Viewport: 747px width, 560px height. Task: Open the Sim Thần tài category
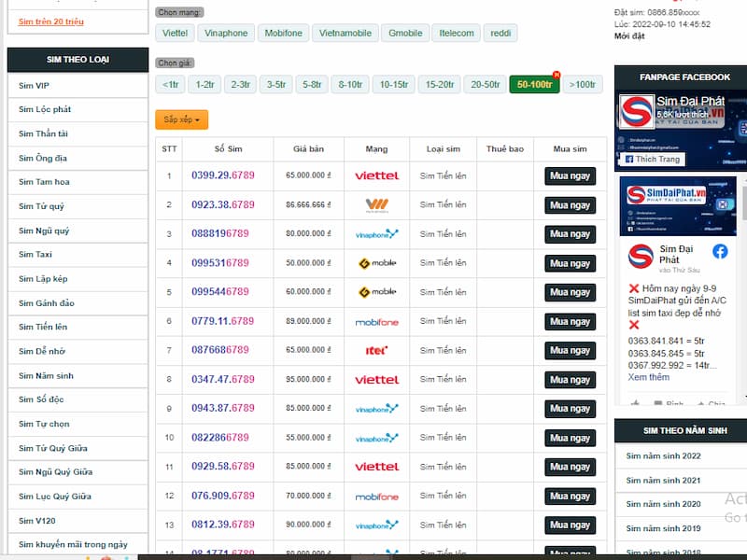click(x=78, y=133)
